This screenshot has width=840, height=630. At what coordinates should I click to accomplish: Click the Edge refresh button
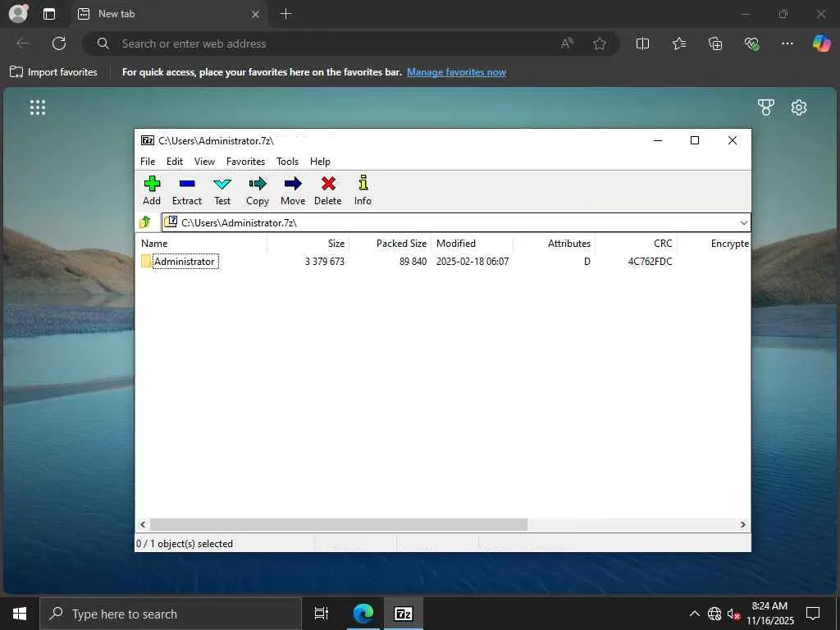point(59,43)
